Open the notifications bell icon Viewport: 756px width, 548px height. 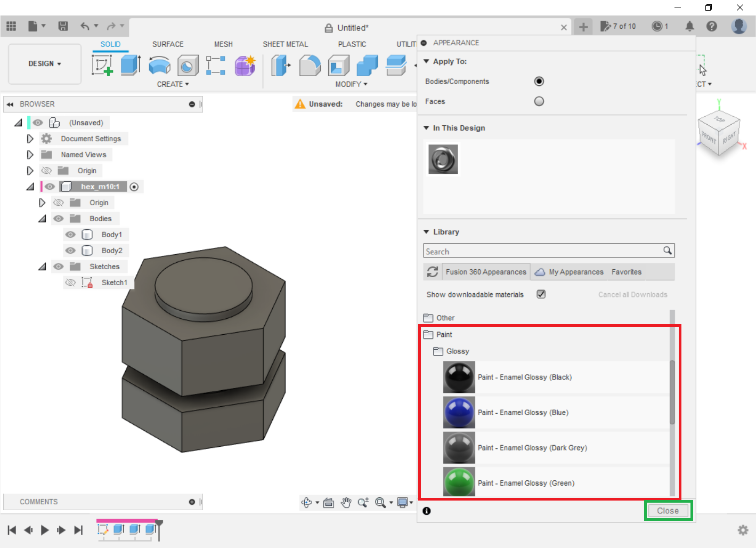coord(689,26)
